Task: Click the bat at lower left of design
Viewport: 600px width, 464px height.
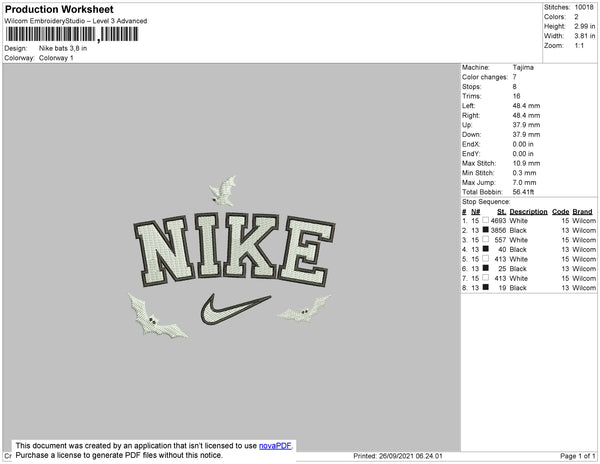Action: click(156, 317)
